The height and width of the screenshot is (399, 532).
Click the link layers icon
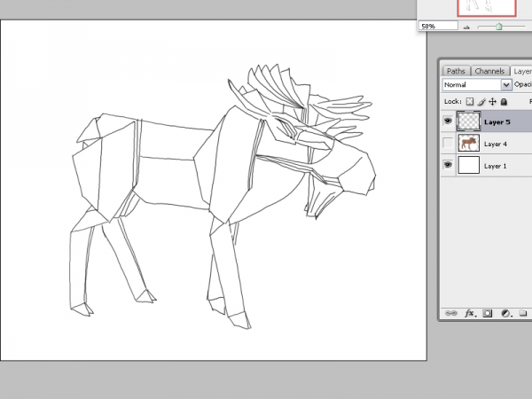tap(451, 313)
